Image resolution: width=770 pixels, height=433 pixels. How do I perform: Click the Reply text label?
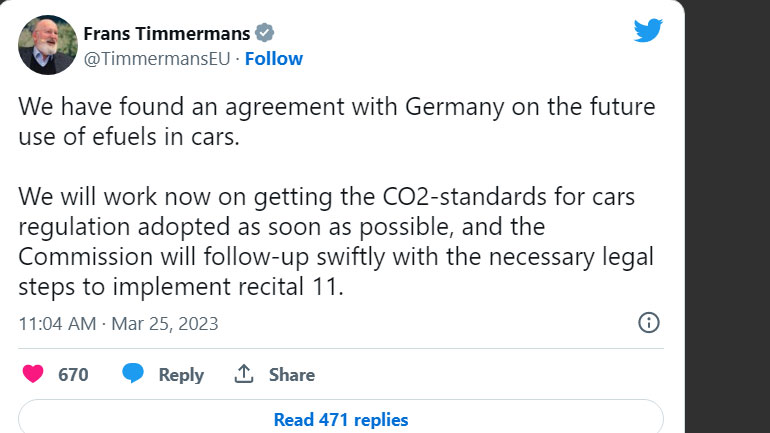click(x=181, y=375)
